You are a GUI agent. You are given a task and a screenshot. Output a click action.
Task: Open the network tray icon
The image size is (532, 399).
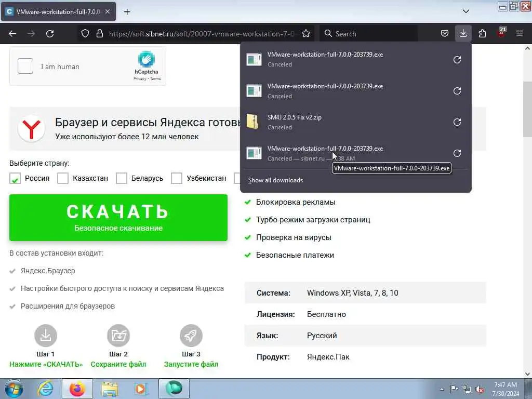467,389
